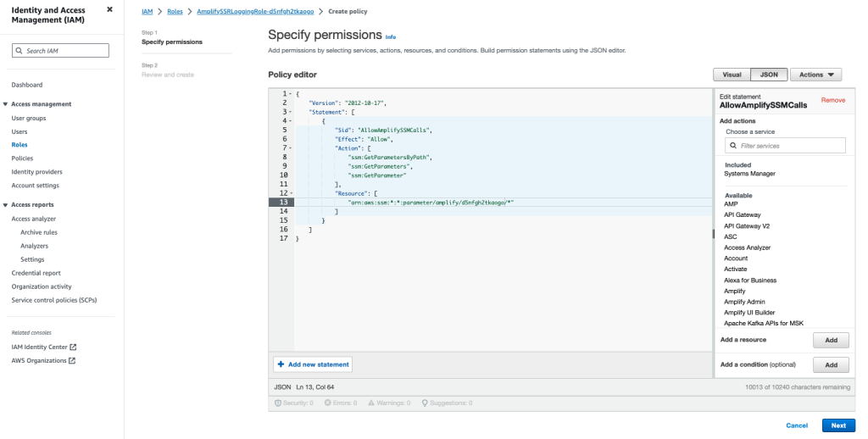
Task: Click the Next button
Action: [x=838, y=425]
